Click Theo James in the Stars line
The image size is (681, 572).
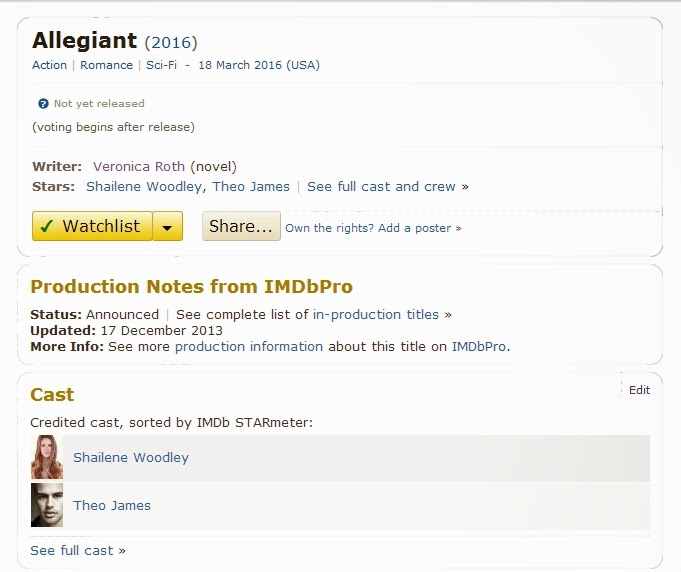point(252,186)
